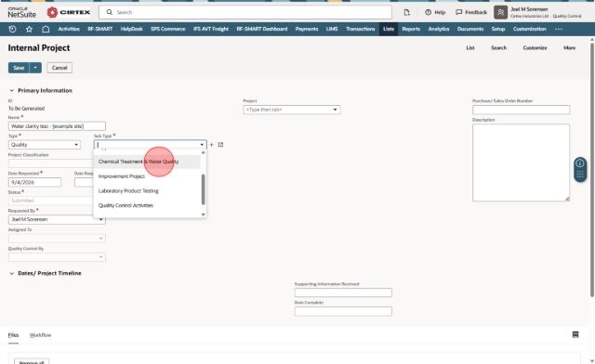Open the Lists menu
595x364 pixels.
click(389, 29)
